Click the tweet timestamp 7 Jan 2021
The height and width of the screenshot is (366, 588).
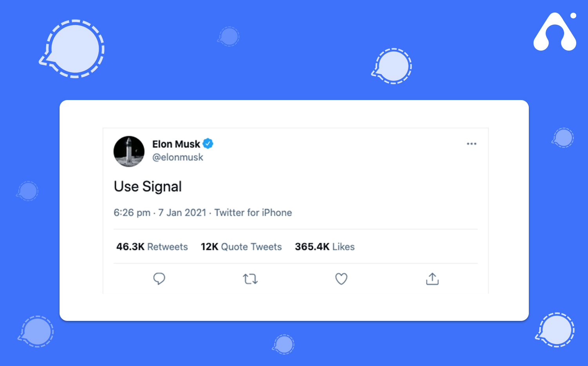coord(182,212)
